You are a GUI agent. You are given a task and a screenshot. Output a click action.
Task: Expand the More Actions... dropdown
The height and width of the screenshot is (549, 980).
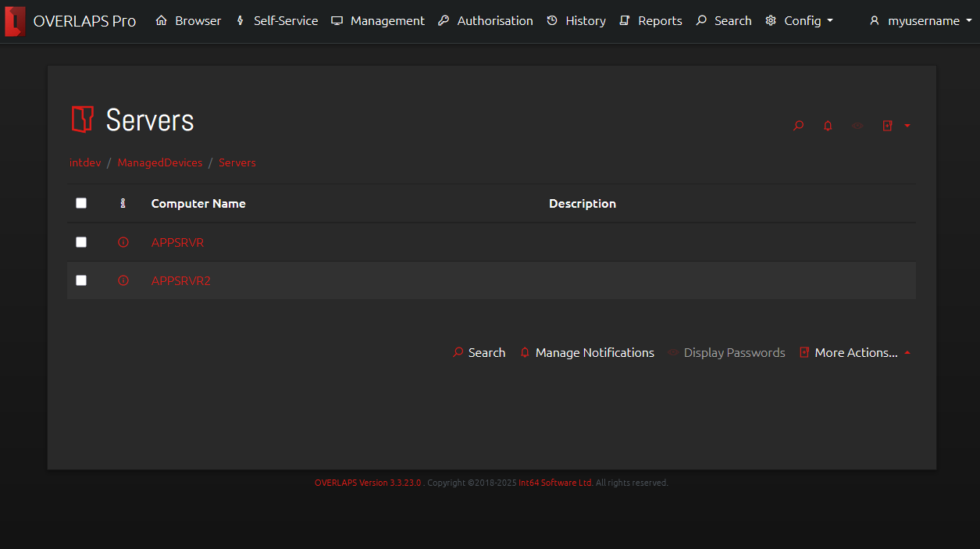855,353
